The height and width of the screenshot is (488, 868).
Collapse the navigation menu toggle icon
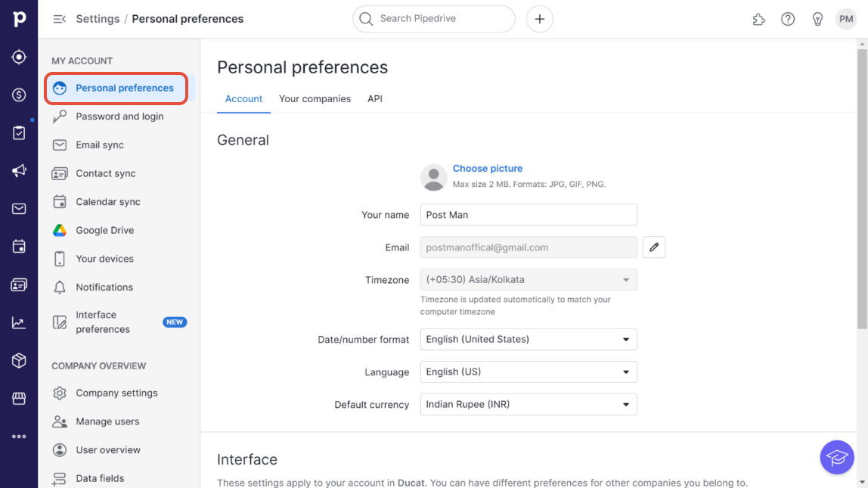[x=60, y=19]
